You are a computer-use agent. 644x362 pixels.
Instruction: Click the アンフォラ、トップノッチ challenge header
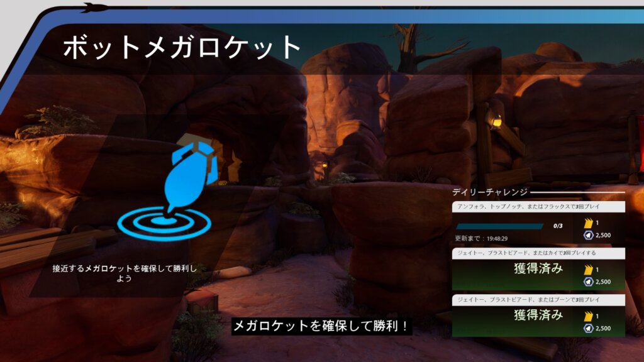538,206
